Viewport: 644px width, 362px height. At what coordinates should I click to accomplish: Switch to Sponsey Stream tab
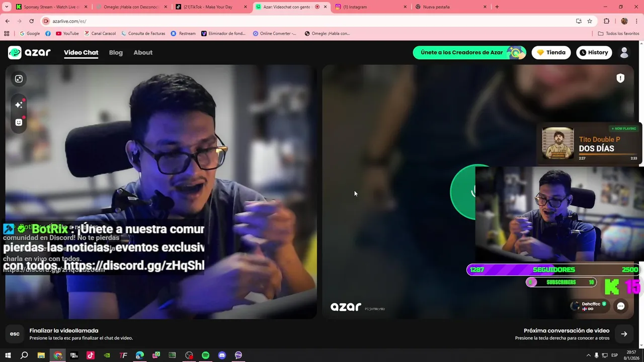click(x=51, y=7)
